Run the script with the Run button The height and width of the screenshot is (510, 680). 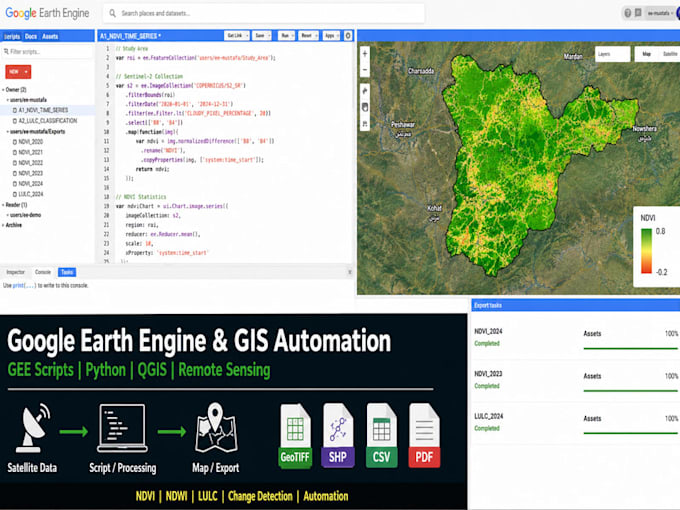click(x=284, y=36)
